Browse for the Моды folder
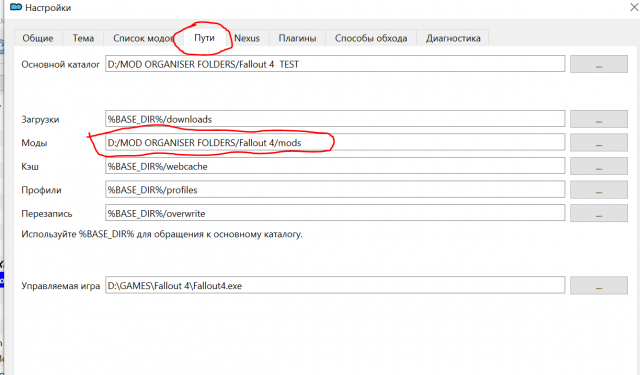Screen dimensions: 640x375 599,143
